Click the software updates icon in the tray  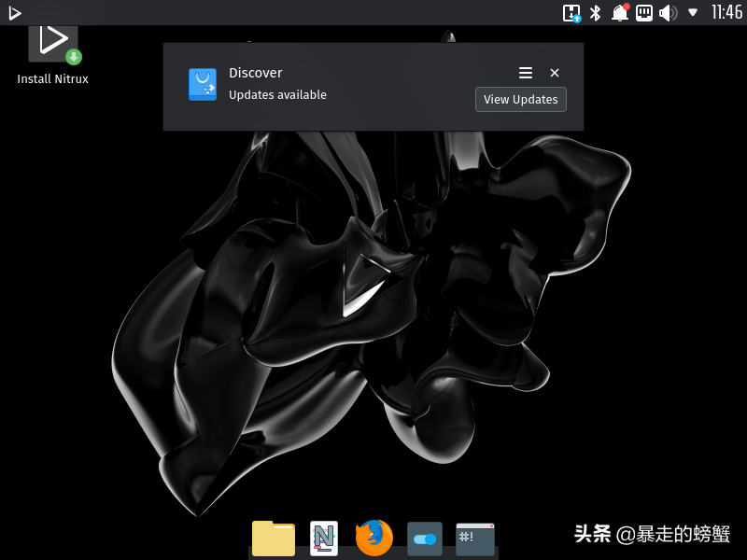click(571, 13)
